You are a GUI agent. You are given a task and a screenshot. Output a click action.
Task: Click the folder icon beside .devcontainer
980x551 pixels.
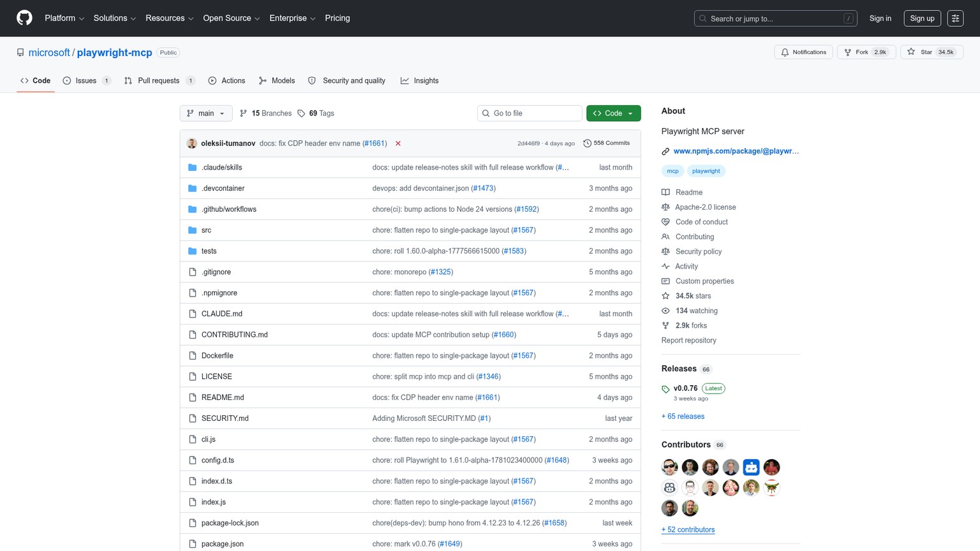(x=193, y=189)
